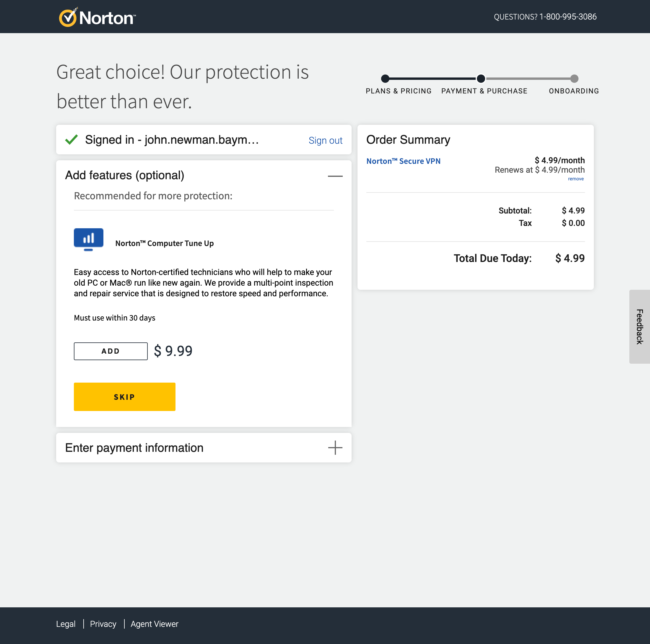Click the Norton logo
This screenshot has height=644, width=650.
pyautogui.click(x=97, y=17)
